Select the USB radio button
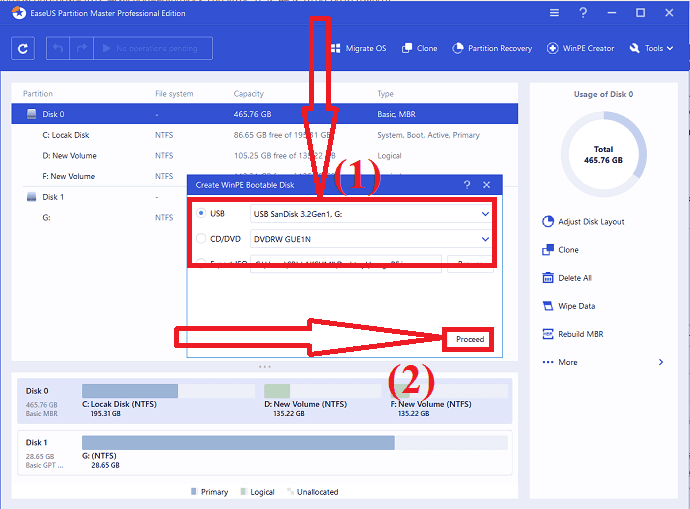Image resolution: width=690 pixels, height=509 pixels. click(201, 213)
